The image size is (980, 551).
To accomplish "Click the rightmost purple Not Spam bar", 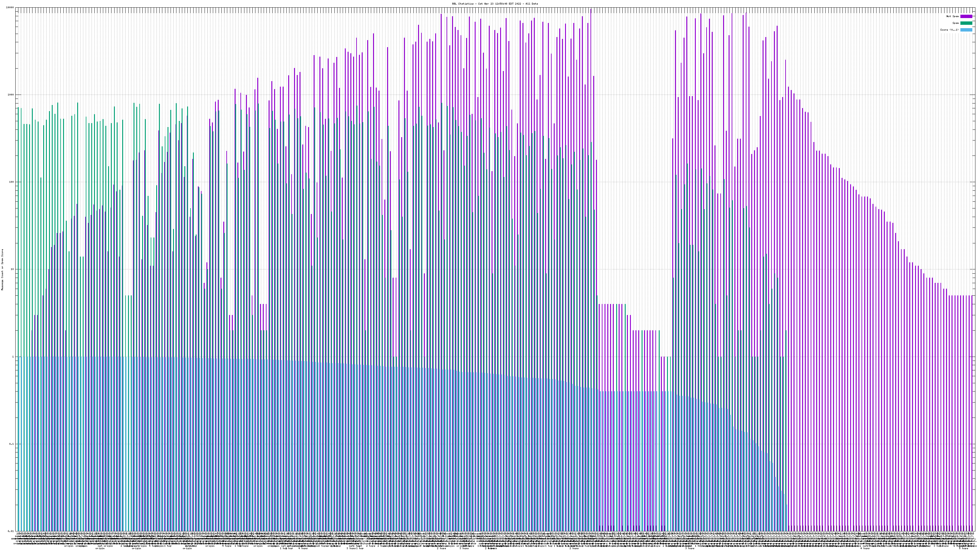I will (972, 380).
